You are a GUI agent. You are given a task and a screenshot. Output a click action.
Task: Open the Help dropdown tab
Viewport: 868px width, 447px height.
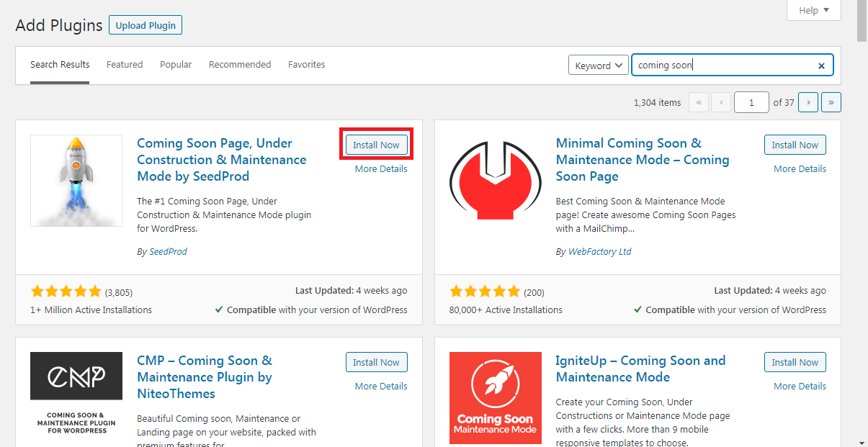(x=814, y=10)
